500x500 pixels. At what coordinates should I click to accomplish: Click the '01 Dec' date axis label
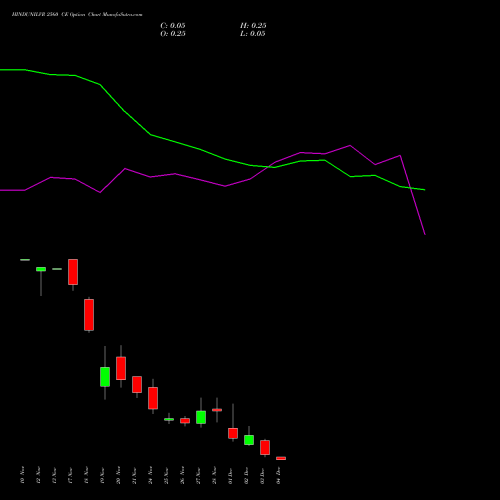[x=230, y=475]
